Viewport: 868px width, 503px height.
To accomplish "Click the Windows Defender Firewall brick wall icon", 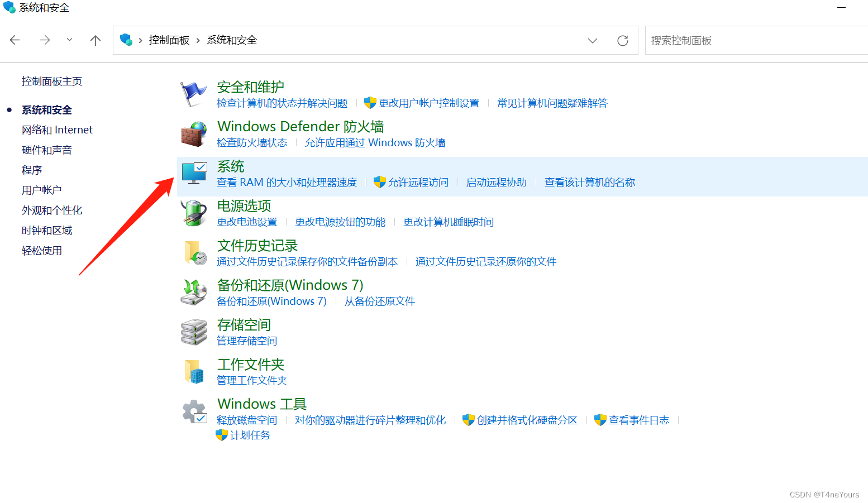I will tap(194, 134).
